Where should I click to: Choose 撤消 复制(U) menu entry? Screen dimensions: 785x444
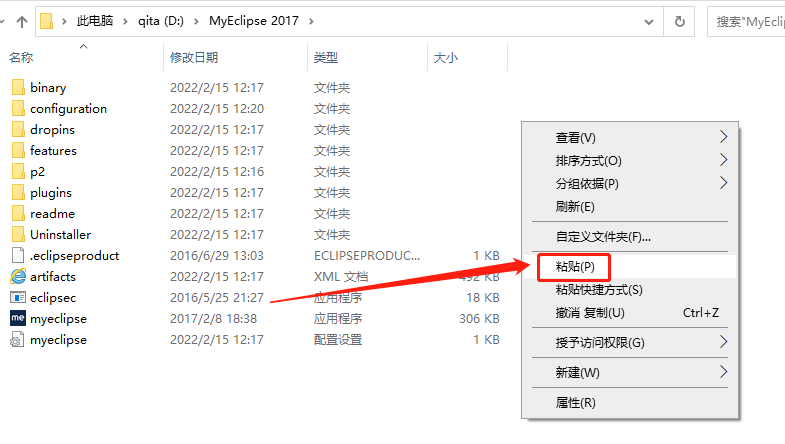point(630,313)
